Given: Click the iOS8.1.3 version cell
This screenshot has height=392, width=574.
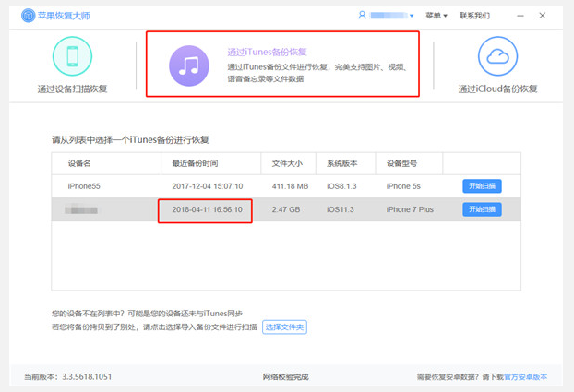Looking at the screenshot, I should point(341,186).
